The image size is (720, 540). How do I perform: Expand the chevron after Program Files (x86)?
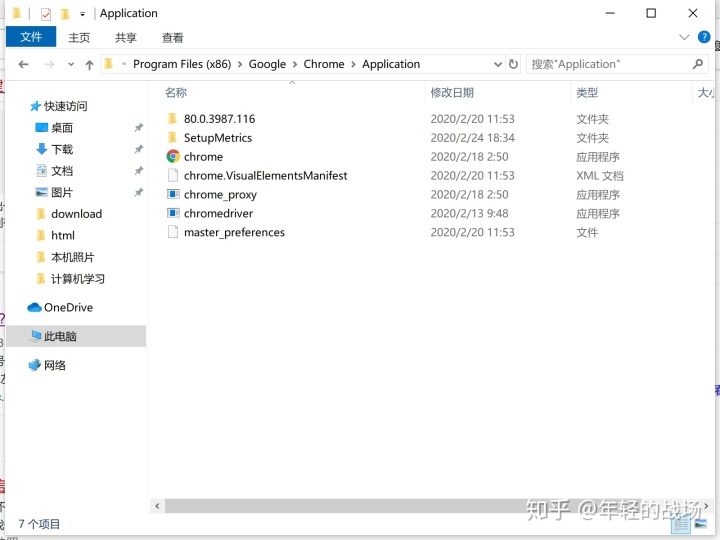tap(240, 64)
